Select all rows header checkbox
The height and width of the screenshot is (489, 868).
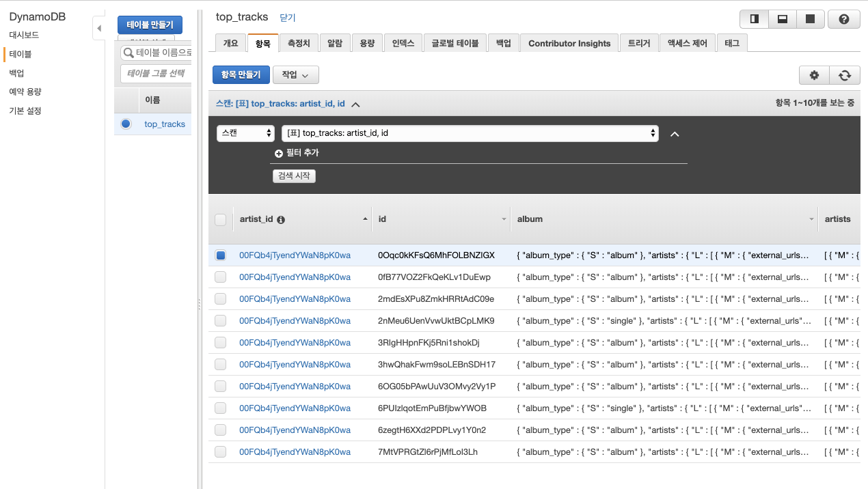coord(220,220)
